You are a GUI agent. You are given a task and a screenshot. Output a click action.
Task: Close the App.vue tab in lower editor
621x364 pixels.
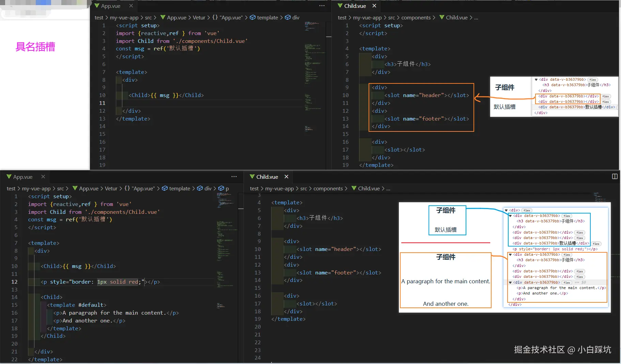click(x=43, y=177)
